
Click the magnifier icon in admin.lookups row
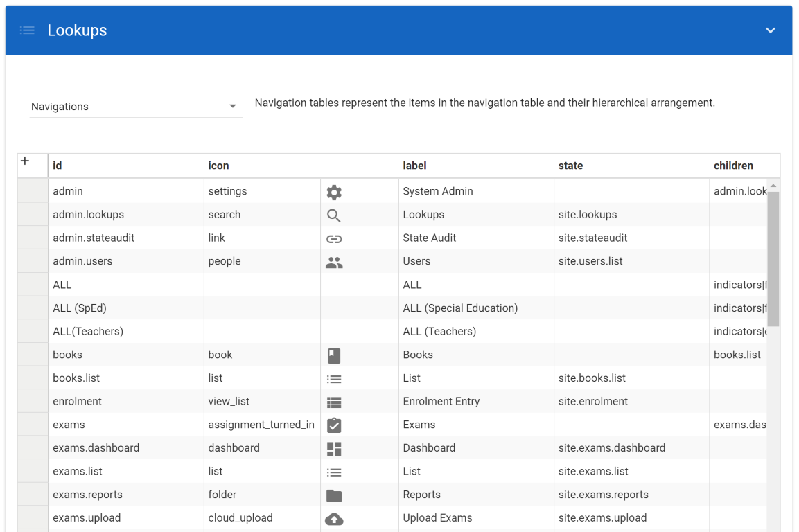pyautogui.click(x=334, y=215)
